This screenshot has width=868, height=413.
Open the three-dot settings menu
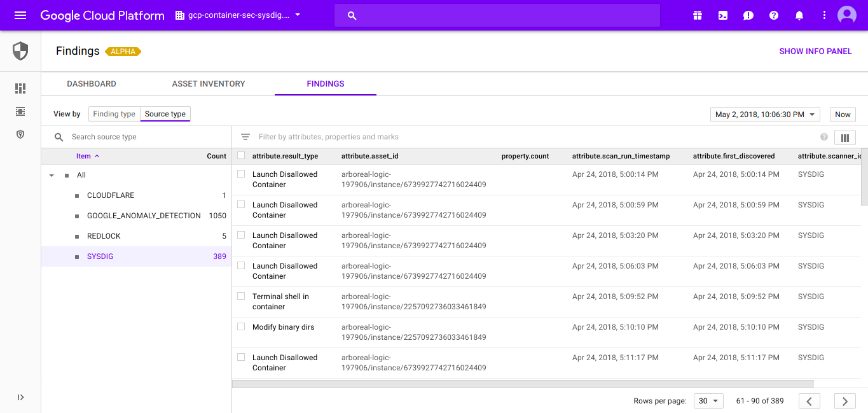[825, 15]
